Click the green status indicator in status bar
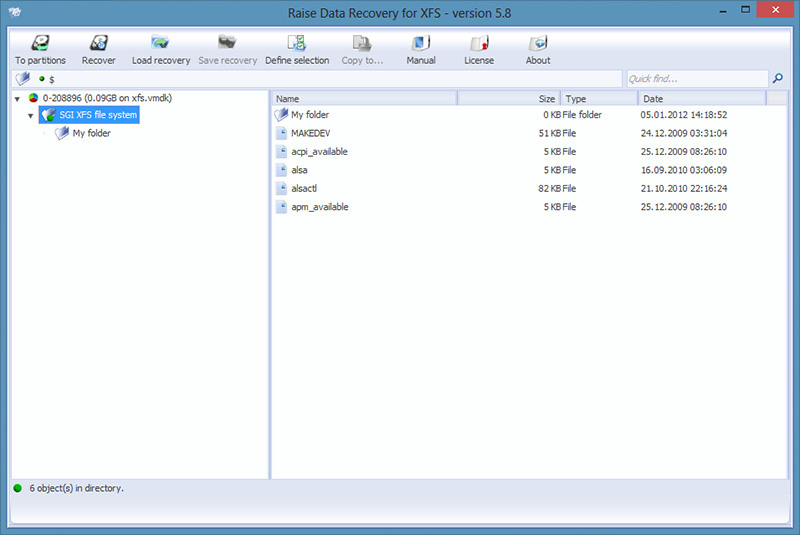 tap(18, 488)
